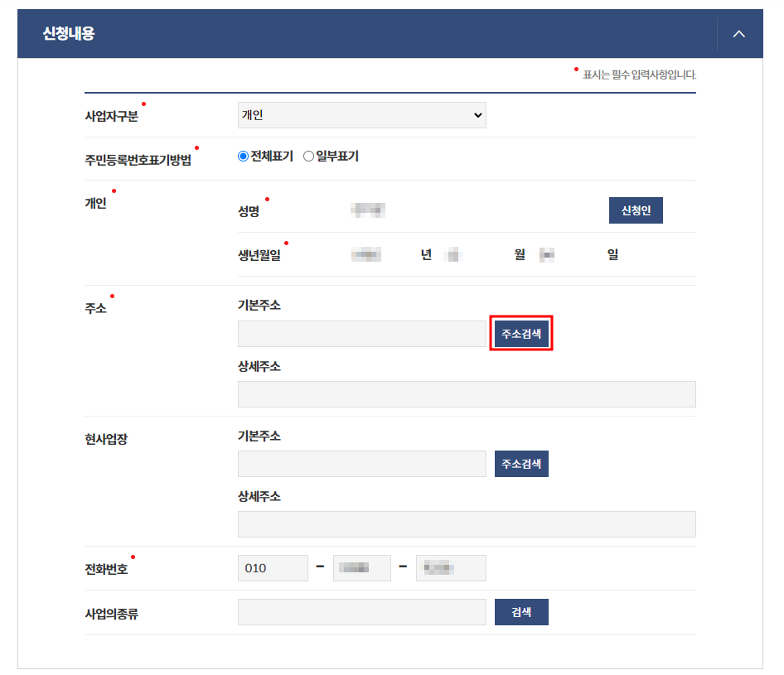Click the 기본주소 field under 주소

pos(361,333)
